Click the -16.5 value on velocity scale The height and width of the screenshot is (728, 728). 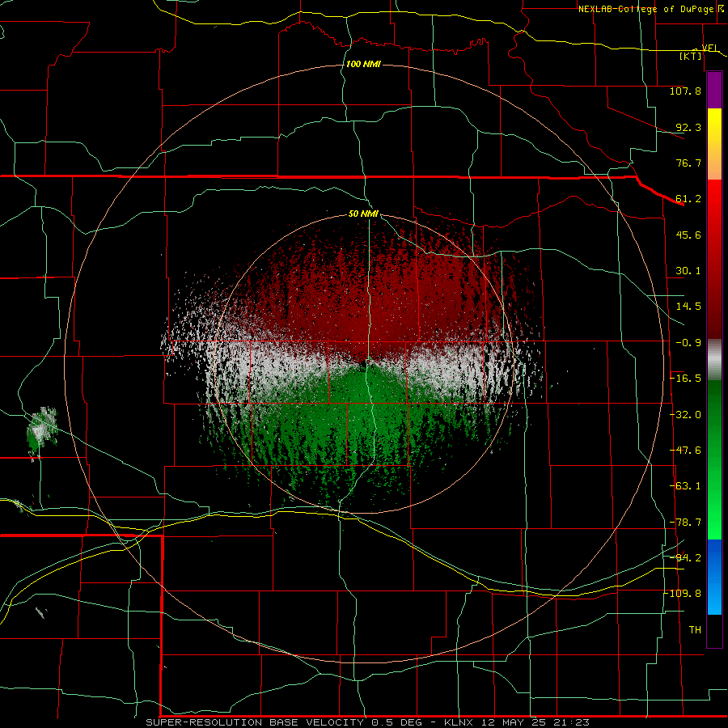click(685, 379)
